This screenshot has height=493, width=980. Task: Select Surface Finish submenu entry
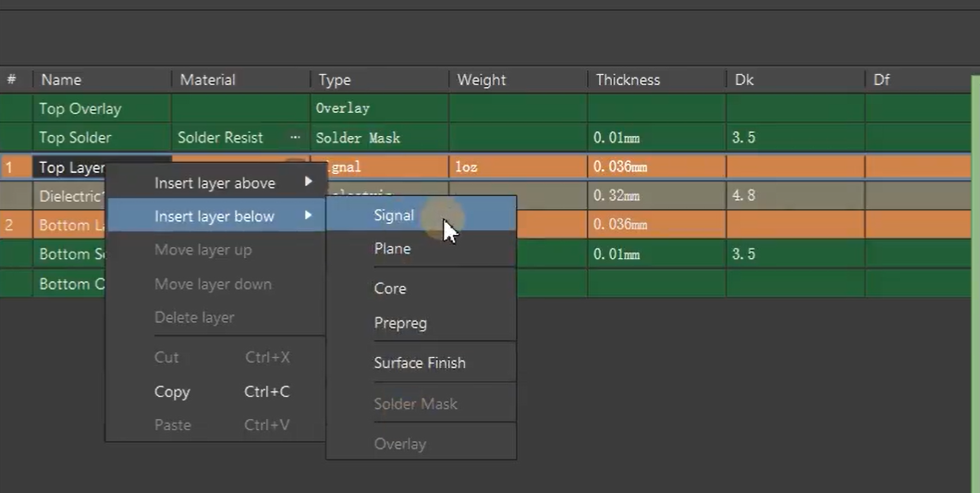419,364
